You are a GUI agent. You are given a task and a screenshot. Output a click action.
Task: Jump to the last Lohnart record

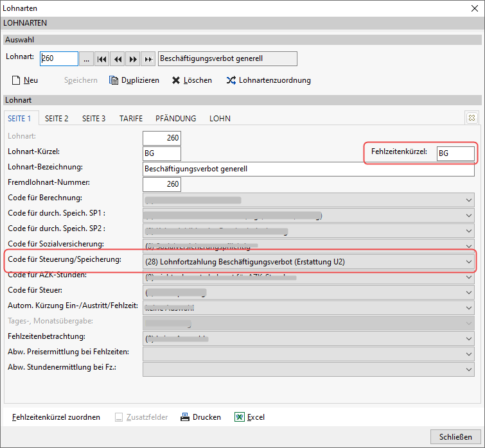148,58
